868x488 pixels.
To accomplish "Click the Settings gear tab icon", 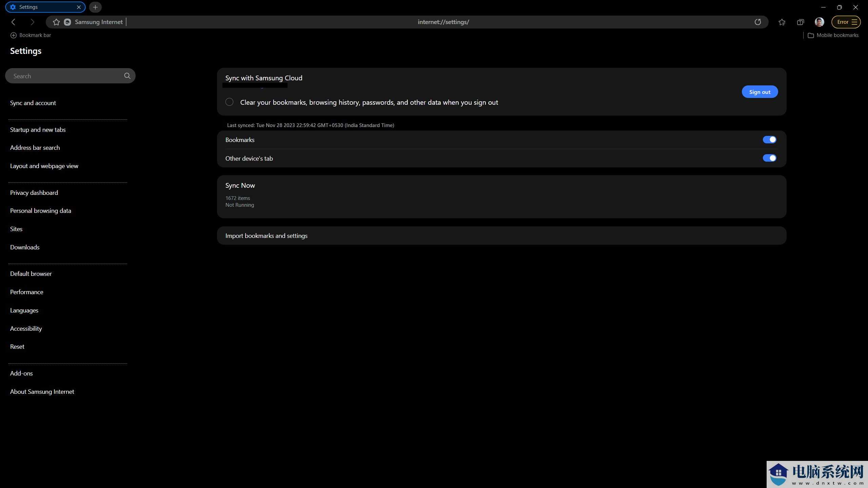I will (13, 7).
